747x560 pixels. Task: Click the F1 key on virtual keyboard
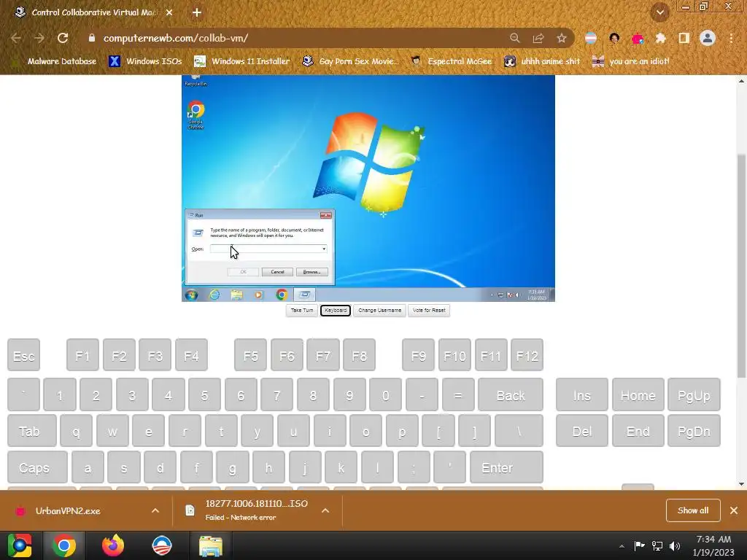point(83,355)
